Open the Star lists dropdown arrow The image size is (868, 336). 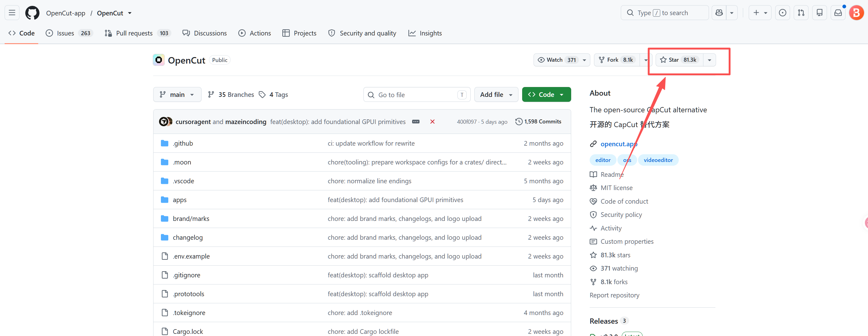[x=709, y=60]
